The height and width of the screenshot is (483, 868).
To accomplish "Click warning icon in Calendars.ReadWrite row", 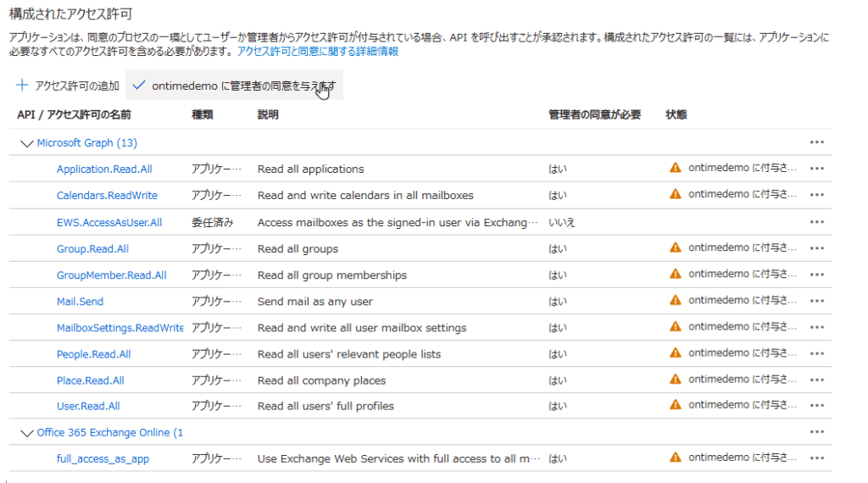I will (676, 194).
